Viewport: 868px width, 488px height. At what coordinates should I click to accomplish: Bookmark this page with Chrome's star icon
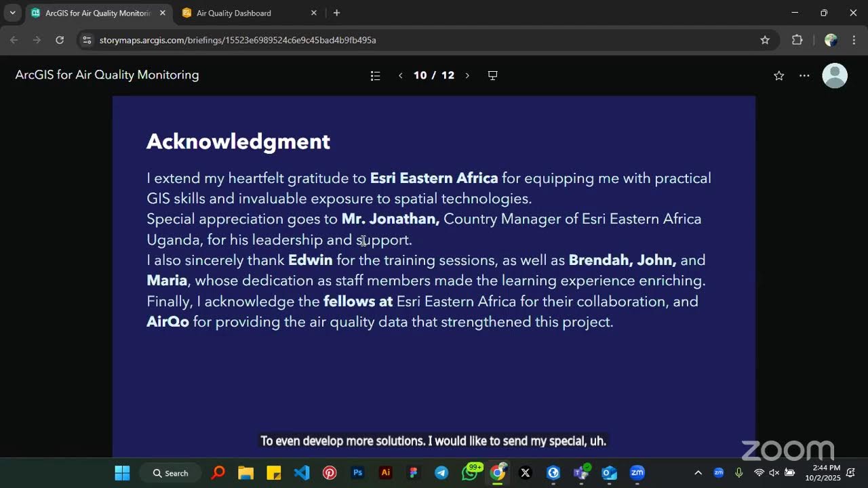[765, 40]
